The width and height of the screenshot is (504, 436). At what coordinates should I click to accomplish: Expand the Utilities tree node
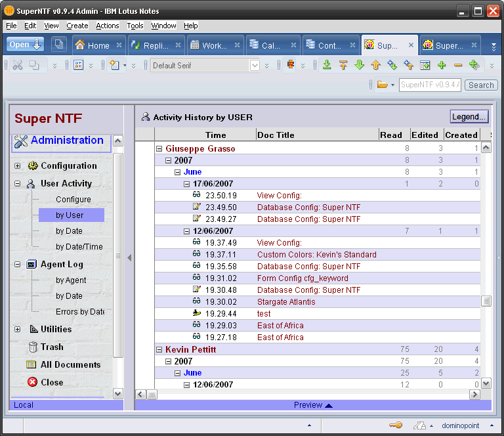17,329
